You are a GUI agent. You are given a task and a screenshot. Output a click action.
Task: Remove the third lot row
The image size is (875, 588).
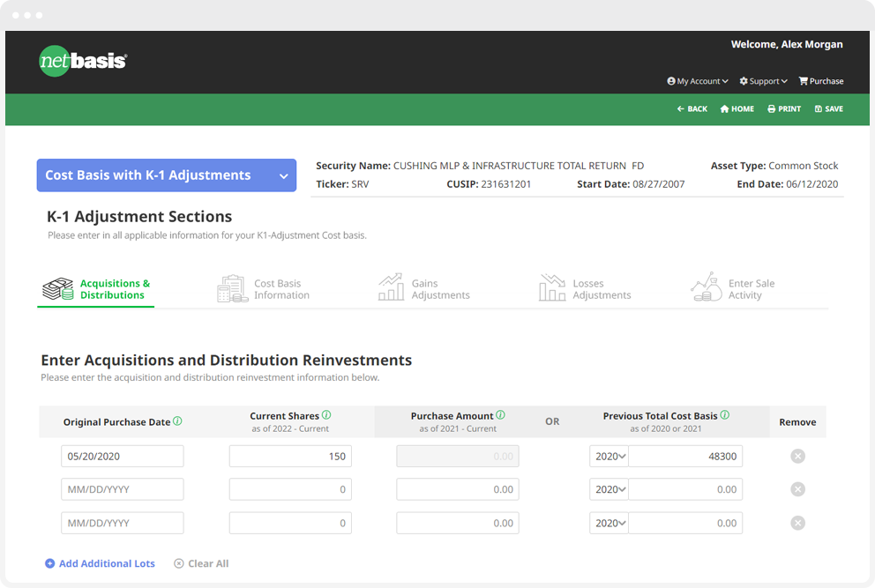coord(798,524)
